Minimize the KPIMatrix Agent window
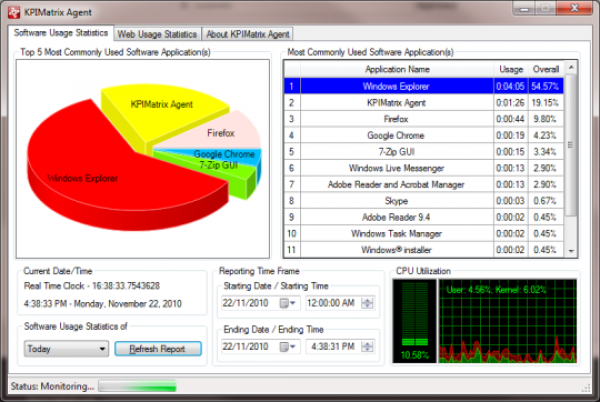The height and width of the screenshot is (402, 600). coord(525,8)
